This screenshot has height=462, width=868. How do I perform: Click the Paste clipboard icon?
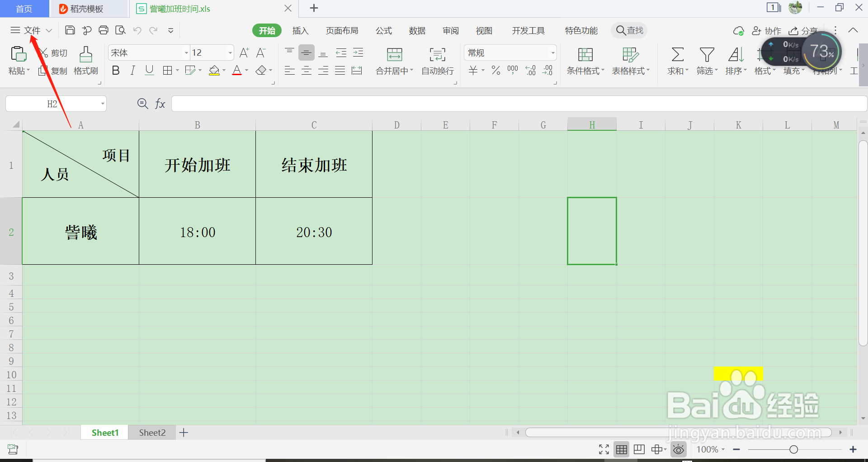coord(19,54)
